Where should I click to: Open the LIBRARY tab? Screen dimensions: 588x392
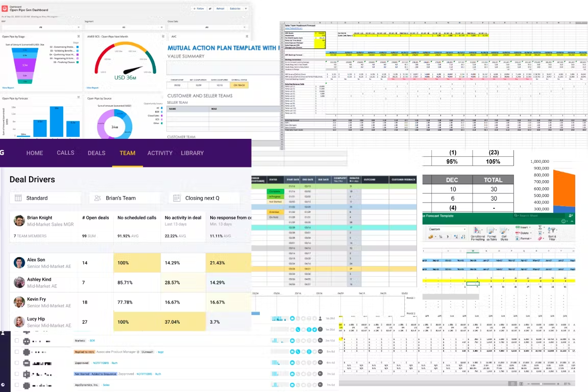pyautogui.click(x=192, y=153)
